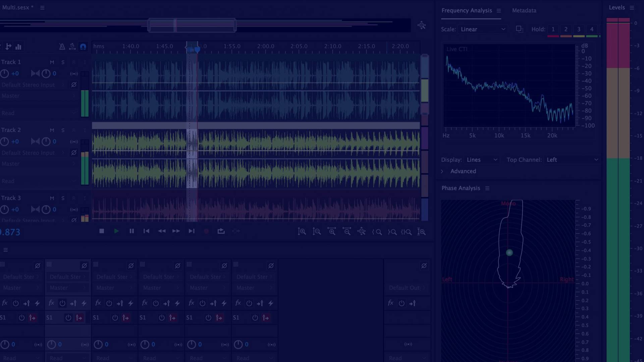Solo Track 3 with S button
Screen dimensions: 644x362
click(x=63, y=198)
